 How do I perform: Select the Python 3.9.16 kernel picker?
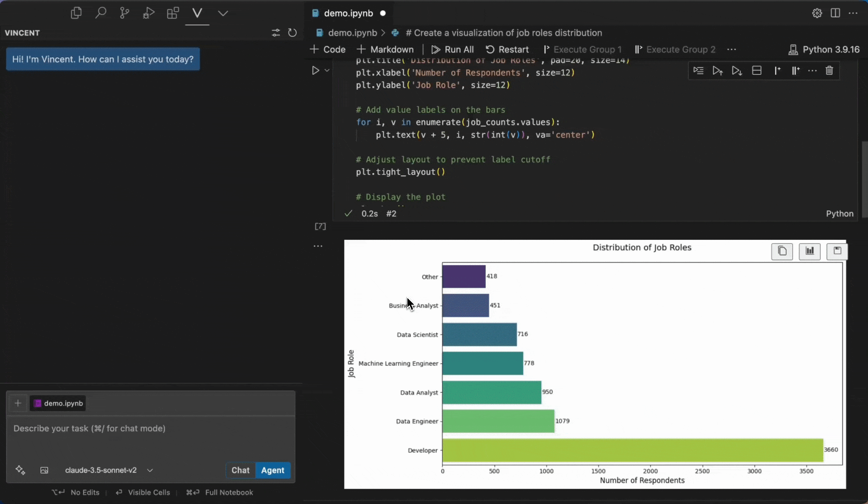point(824,49)
